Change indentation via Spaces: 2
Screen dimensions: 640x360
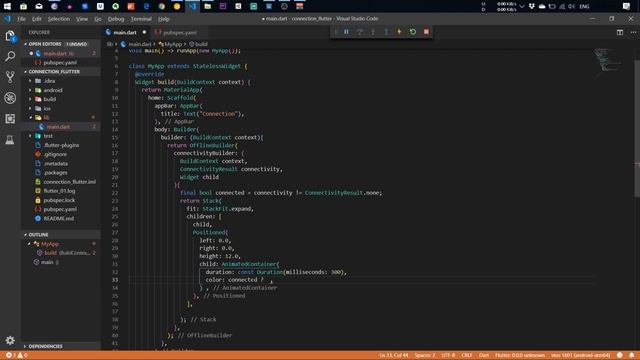click(424, 355)
